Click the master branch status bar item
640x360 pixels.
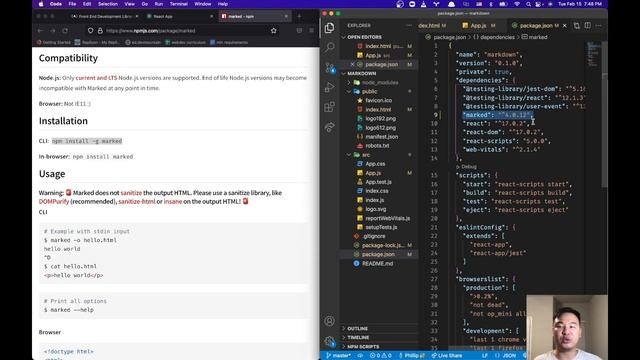[338, 356]
